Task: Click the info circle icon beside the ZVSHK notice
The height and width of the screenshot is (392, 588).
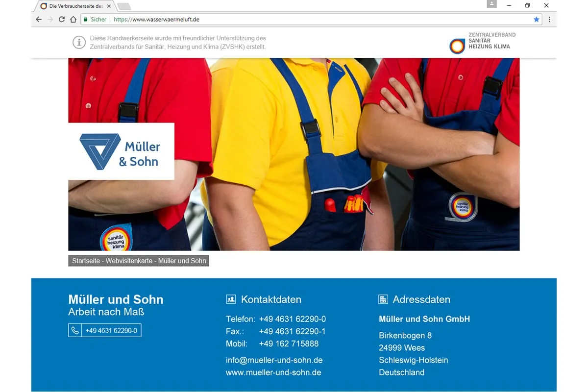Action: click(79, 42)
